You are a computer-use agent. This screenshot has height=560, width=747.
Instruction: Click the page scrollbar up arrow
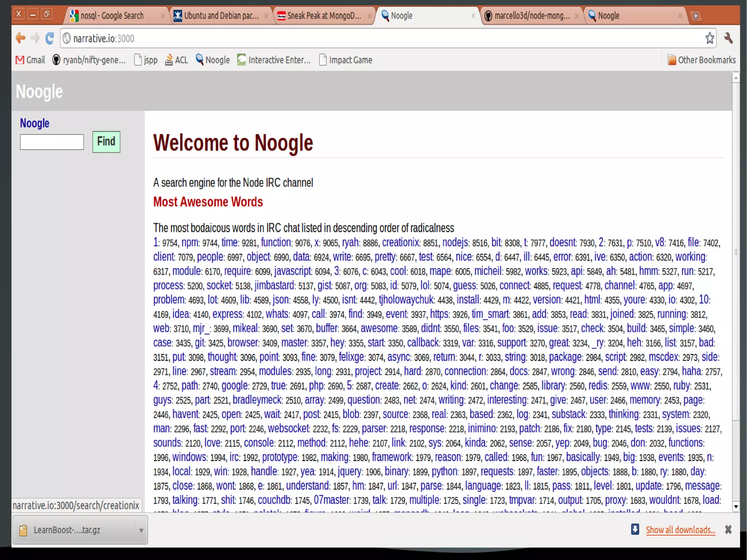[736, 77]
